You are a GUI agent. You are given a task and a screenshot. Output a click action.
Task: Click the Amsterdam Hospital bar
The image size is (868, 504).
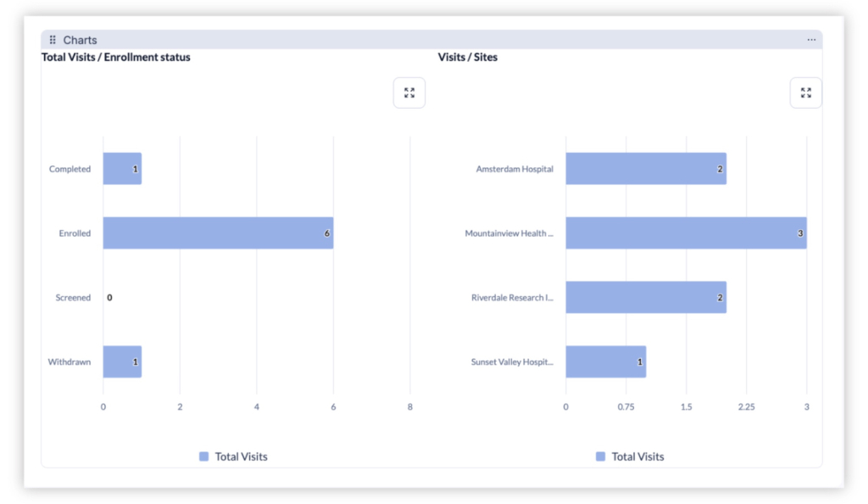[x=644, y=168]
